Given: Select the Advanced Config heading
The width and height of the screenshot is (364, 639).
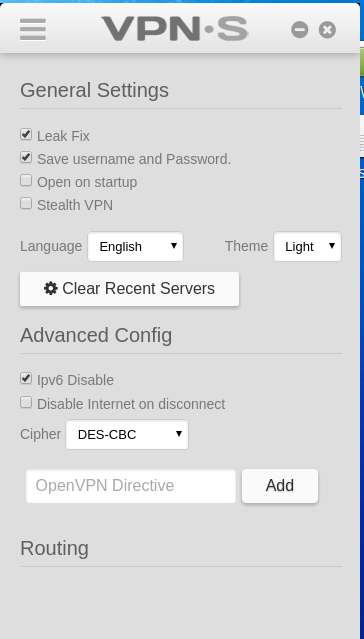Looking at the screenshot, I should pos(96,335).
